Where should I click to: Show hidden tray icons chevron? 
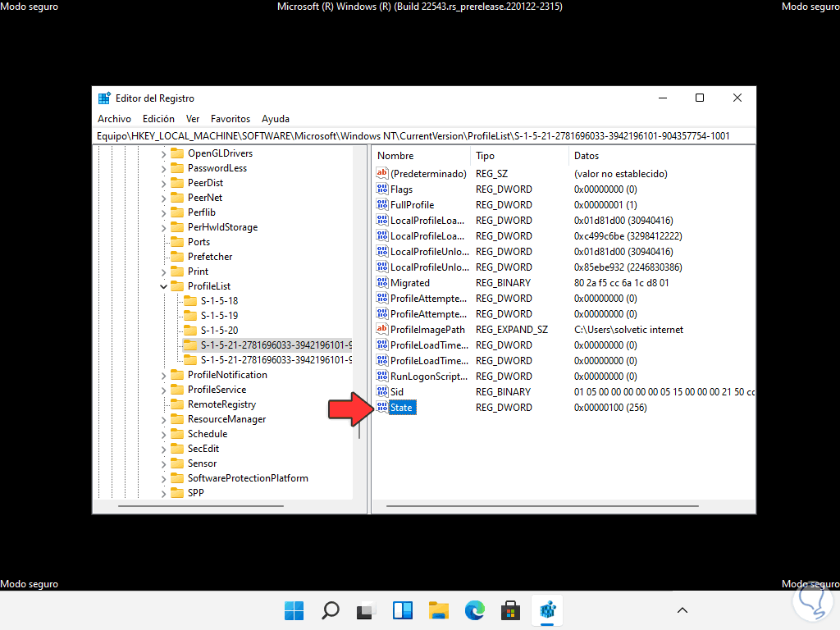click(x=682, y=610)
